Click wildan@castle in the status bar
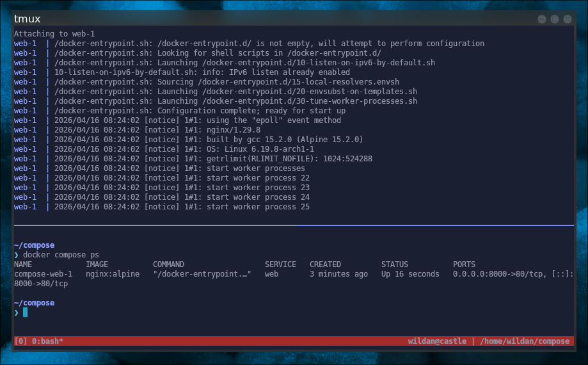 point(437,341)
